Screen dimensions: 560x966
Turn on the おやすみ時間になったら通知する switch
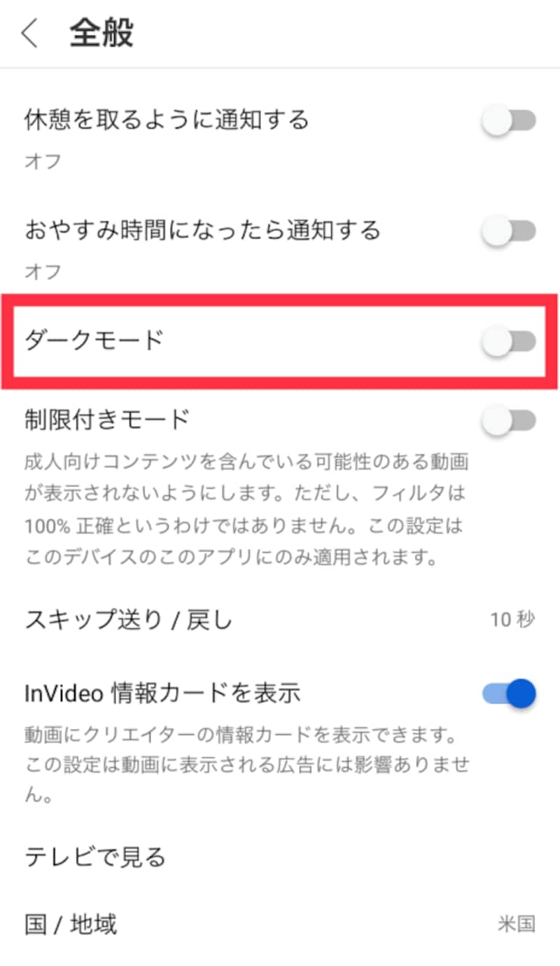click(509, 230)
